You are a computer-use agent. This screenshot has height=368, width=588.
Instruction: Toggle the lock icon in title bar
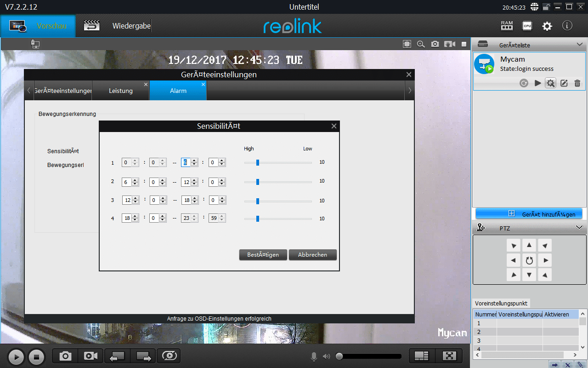(x=546, y=7)
